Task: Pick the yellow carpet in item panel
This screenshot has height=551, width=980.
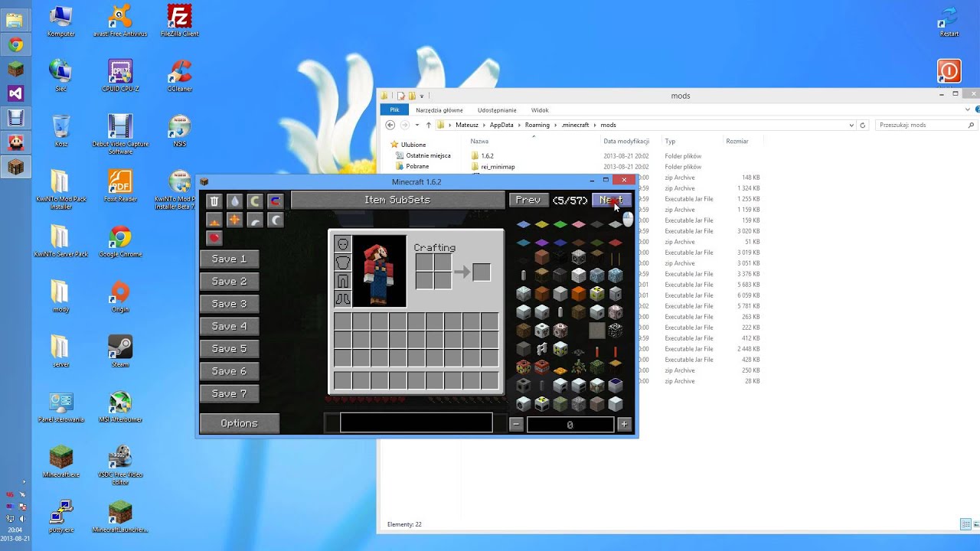Action: pos(542,224)
